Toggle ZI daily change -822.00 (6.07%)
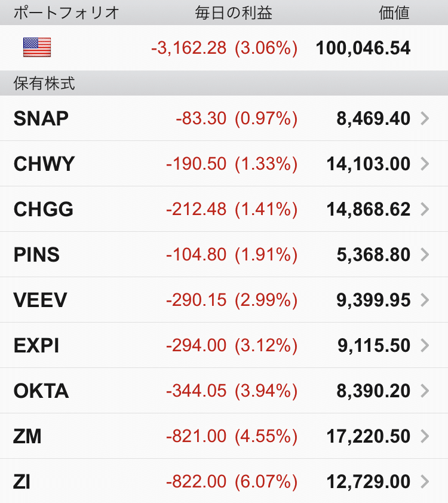 tap(232, 481)
